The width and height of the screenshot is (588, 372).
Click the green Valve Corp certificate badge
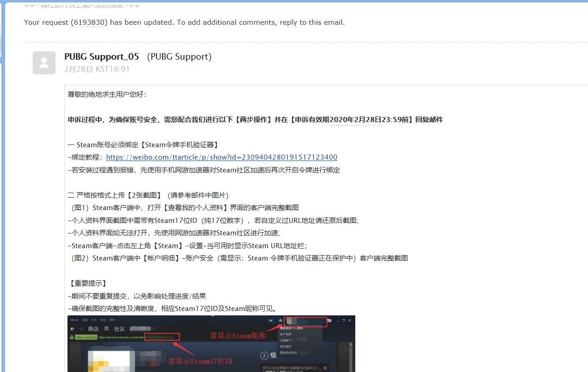pyautogui.click(x=86, y=337)
